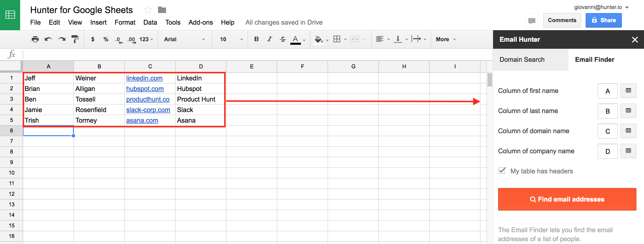Image resolution: width=644 pixels, height=244 pixels.
Task: Click the vertical align icon
Action: (398, 39)
